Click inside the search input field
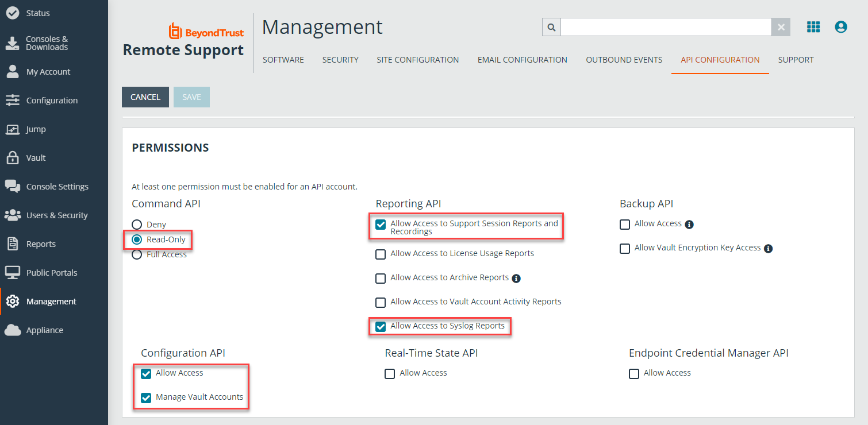Image resolution: width=868 pixels, height=425 pixels. coord(666,27)
